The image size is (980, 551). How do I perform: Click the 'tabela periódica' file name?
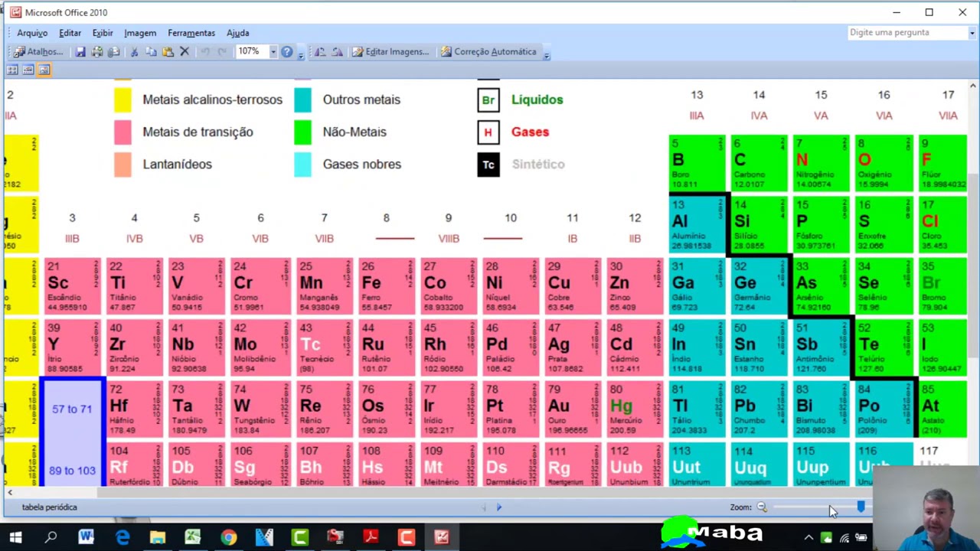pyautogui.click(x=50, y=507)
